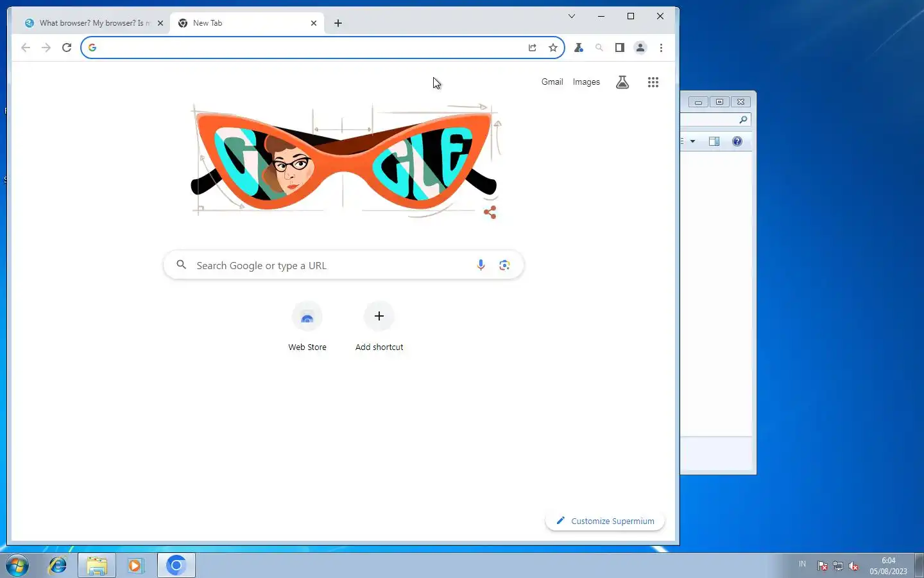Viewport: 924px width, 578px height.
Task: Open the tab search chevron
Action: [x=572, y=16]
